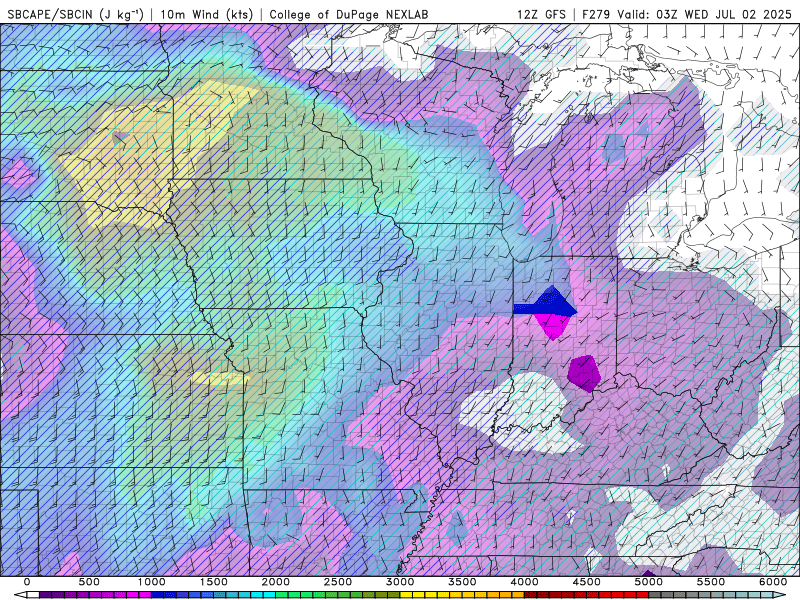
Task: Click the 10m Wind (kts) label
Action: (x=207, y=14)
